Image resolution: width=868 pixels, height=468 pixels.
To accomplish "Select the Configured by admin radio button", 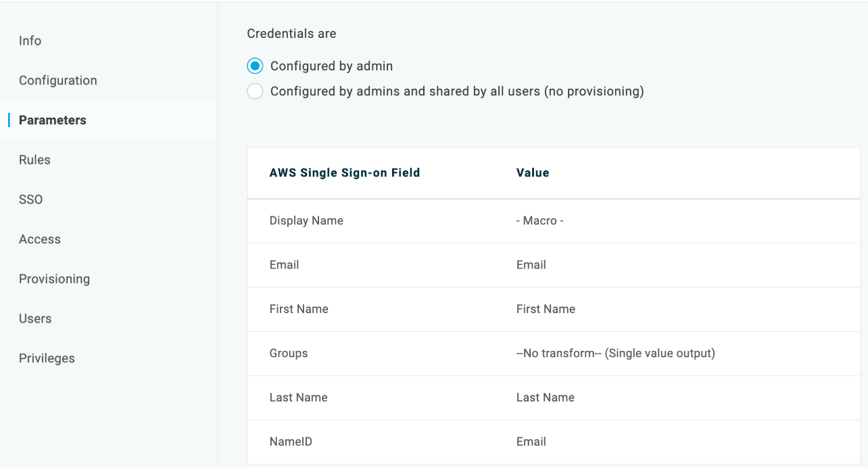I will click(x=255, y=66).
